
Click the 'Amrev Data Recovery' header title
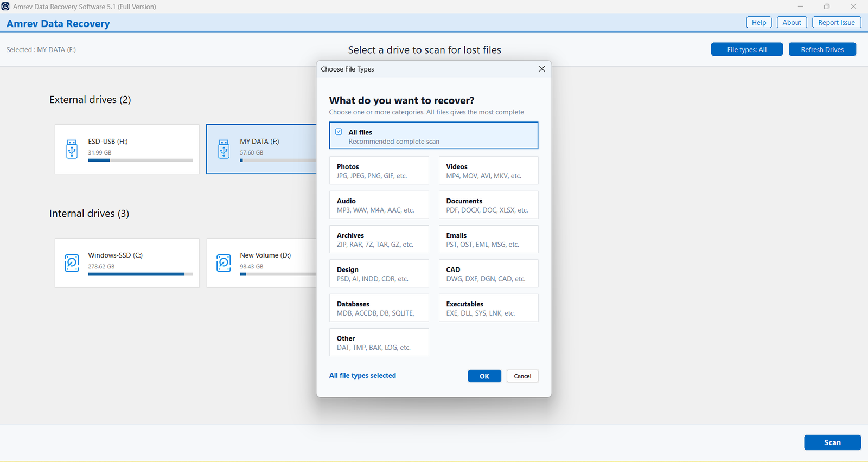58,23
